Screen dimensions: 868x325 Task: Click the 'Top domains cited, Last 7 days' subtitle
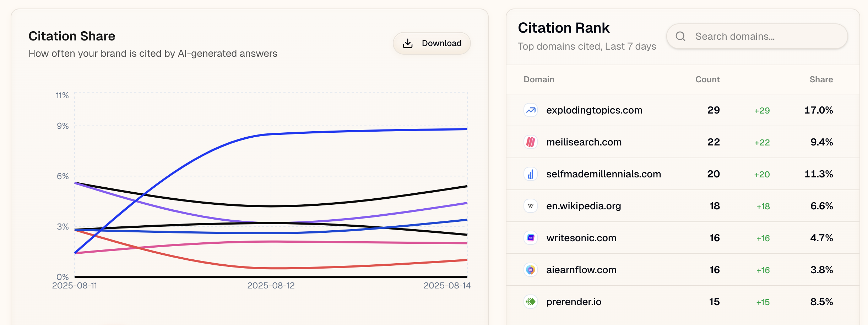(x=587, y=46)
